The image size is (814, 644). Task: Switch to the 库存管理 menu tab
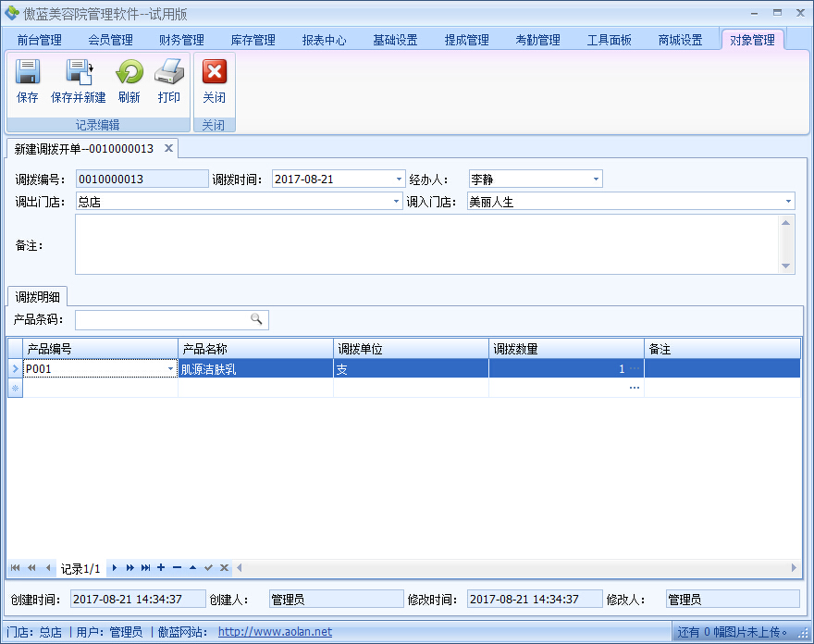coord(251,41)
